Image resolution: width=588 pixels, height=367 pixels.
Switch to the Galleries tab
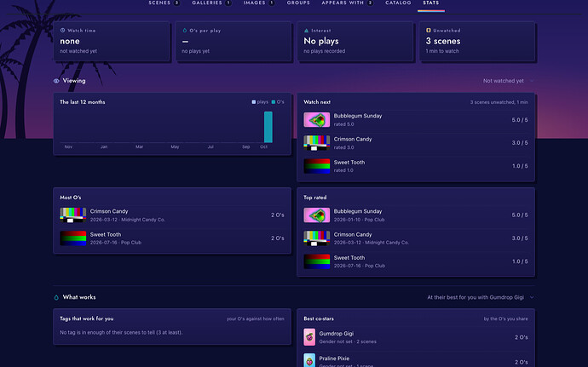point(211,3)
